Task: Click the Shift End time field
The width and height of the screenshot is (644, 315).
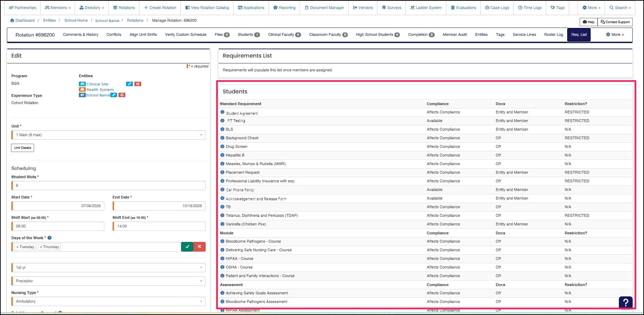Action: [159, 226]
